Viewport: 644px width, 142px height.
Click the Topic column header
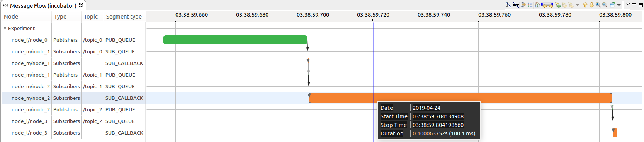pyautogui.click(x=91, y=17)
